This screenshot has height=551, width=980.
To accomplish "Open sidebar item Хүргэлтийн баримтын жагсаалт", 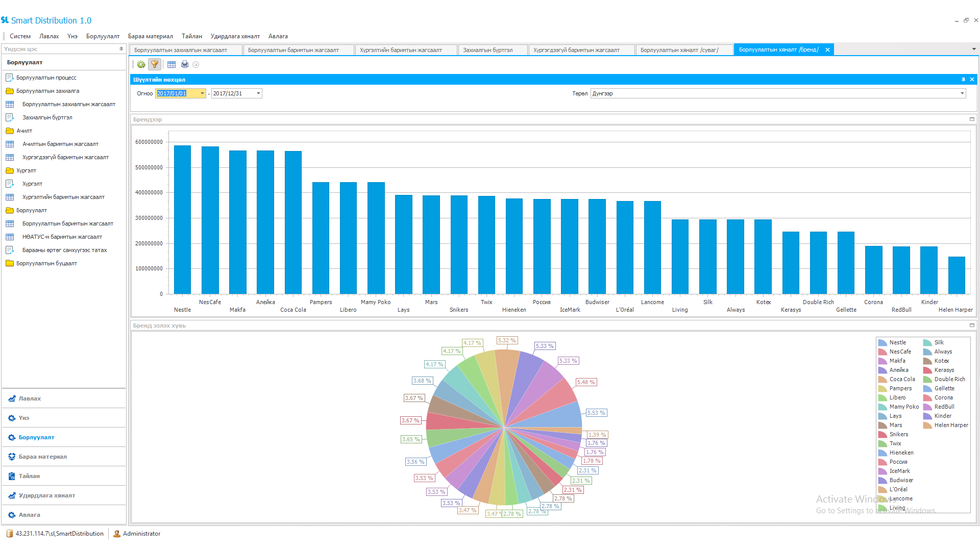I will tap(63, 197).
